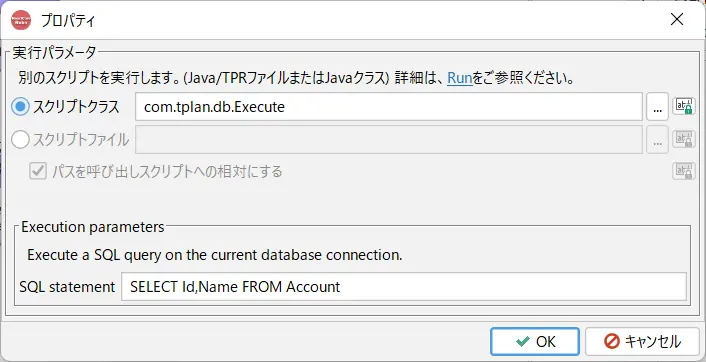Click the red prohibition icon on キャンセル
Viewport: 706px width, 362px height.
pyautogui.click(x=612, y=342)
